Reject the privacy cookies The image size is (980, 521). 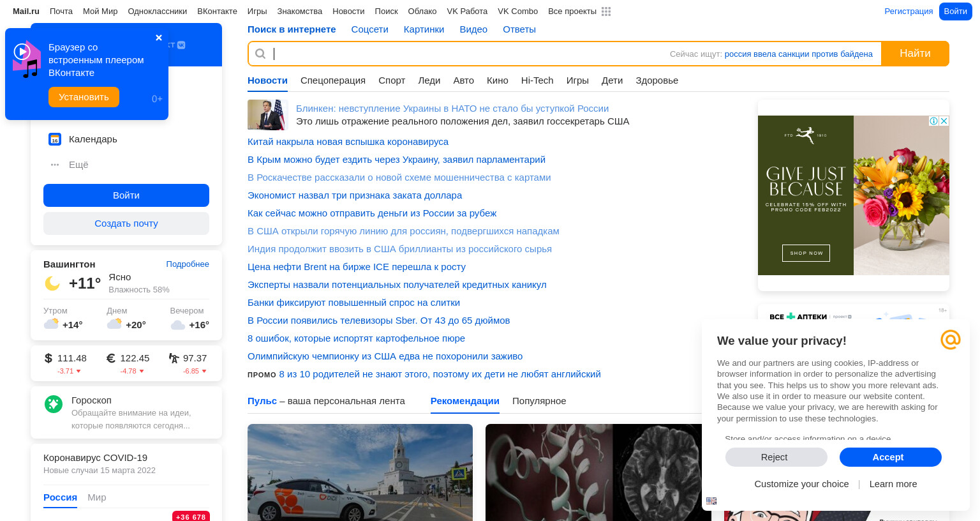tap(776, 457)
